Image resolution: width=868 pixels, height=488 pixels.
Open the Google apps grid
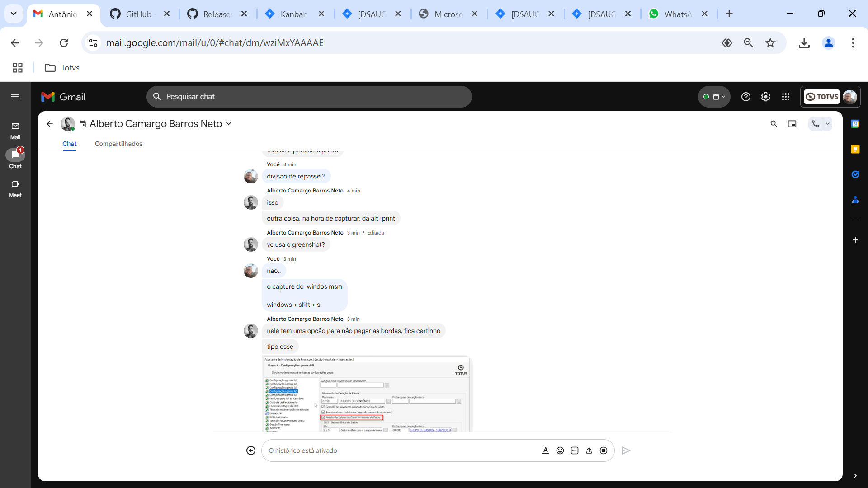coord(786,97)
